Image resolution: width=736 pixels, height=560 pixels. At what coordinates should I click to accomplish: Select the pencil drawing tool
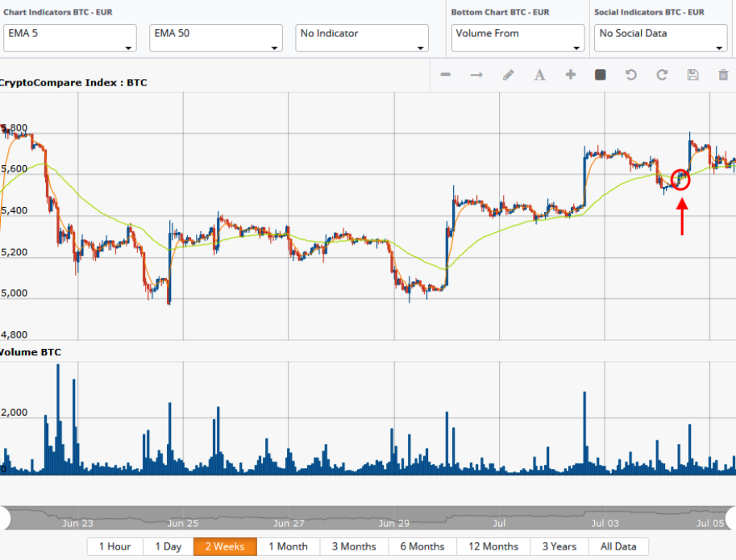pos(509,75)
